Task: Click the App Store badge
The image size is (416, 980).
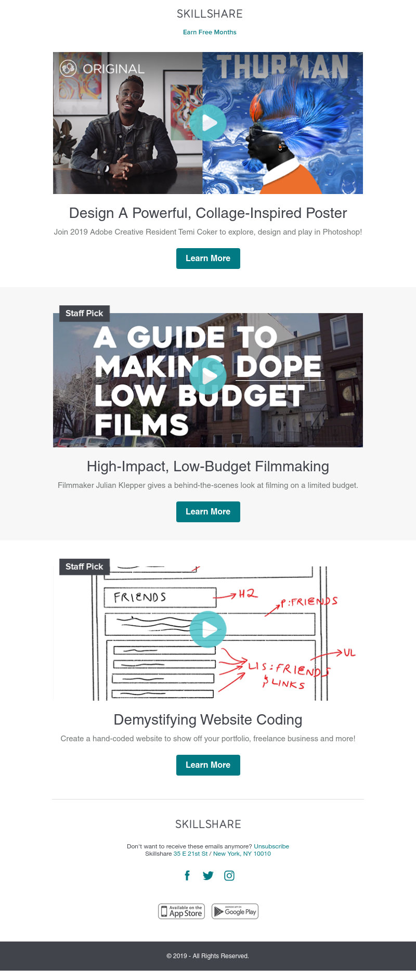Action: [x=181, y=911]
